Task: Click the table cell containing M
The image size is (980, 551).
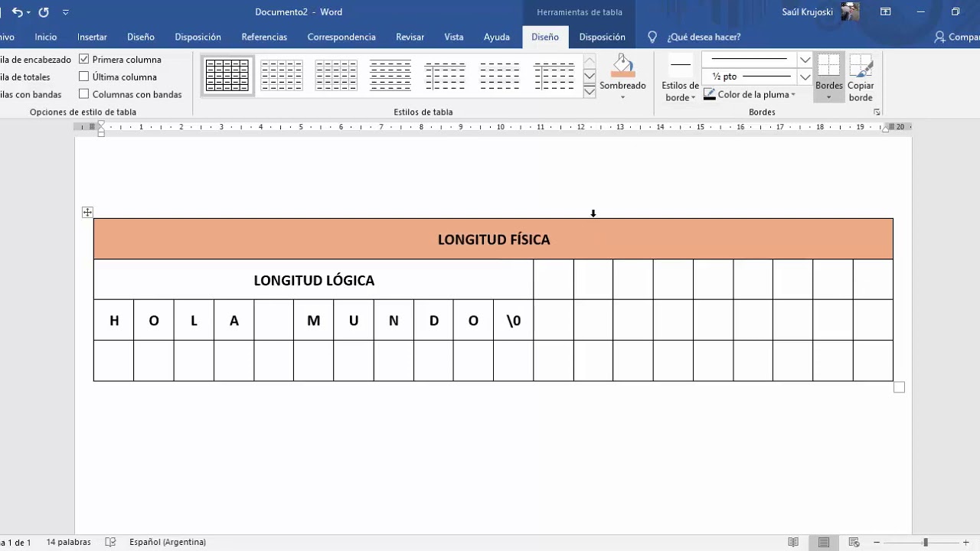Action: (x=313, y=320)
